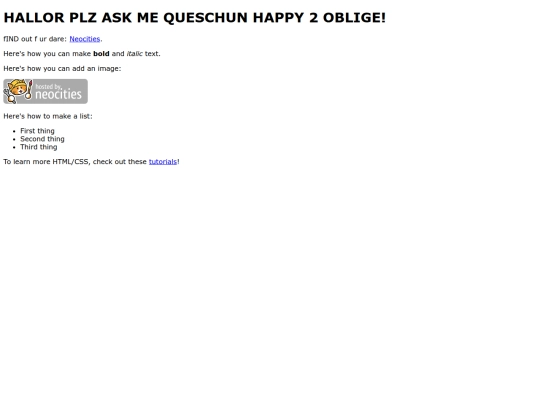Select the First thing list item
The image size is (540, 405).
coord(38,131)
